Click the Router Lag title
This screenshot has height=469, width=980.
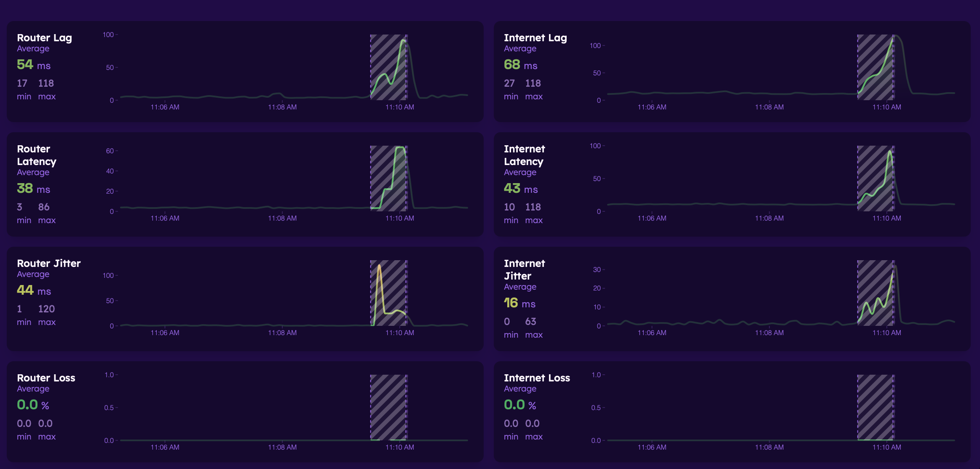tap(44, 38)
